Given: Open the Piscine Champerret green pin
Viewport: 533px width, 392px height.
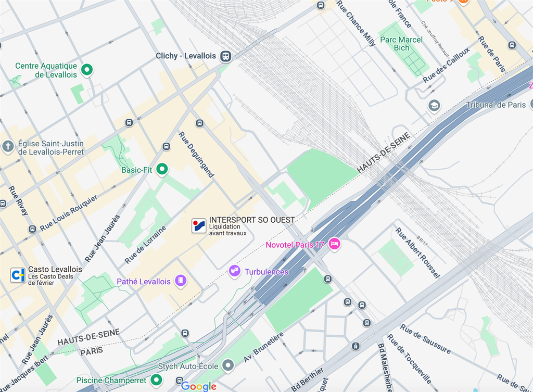Looking at the screenshot, I should tap(156, 380).
